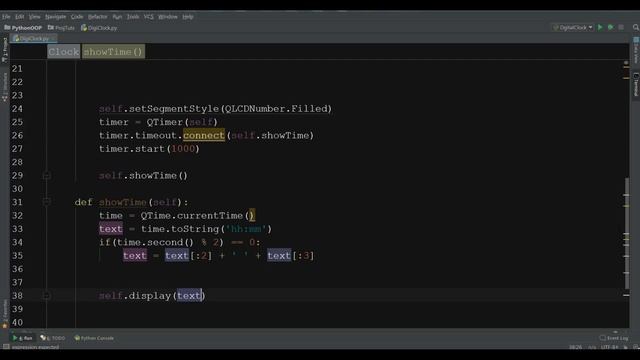640x360 pixels.
Task: Click the showTime() method breadcrumb
Action: pos(113,52)
